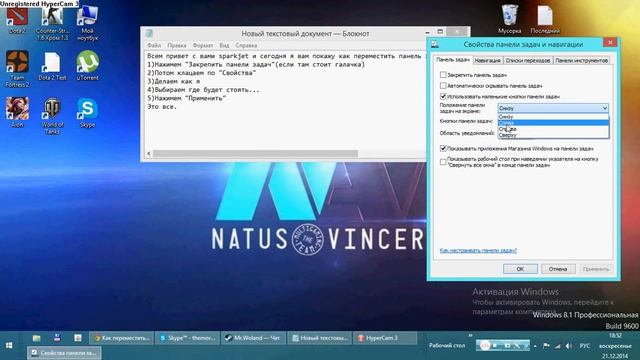
Task: Untick Показывать приложения Магазина Windows checkbox
Action: tap(443, 148)
